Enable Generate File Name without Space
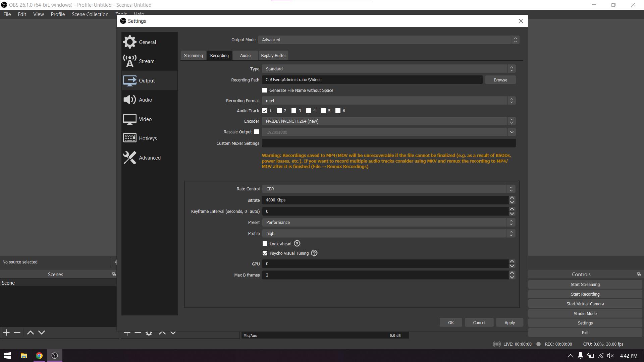This screenshot has width=644, height=362. click(x=265, y=90)
